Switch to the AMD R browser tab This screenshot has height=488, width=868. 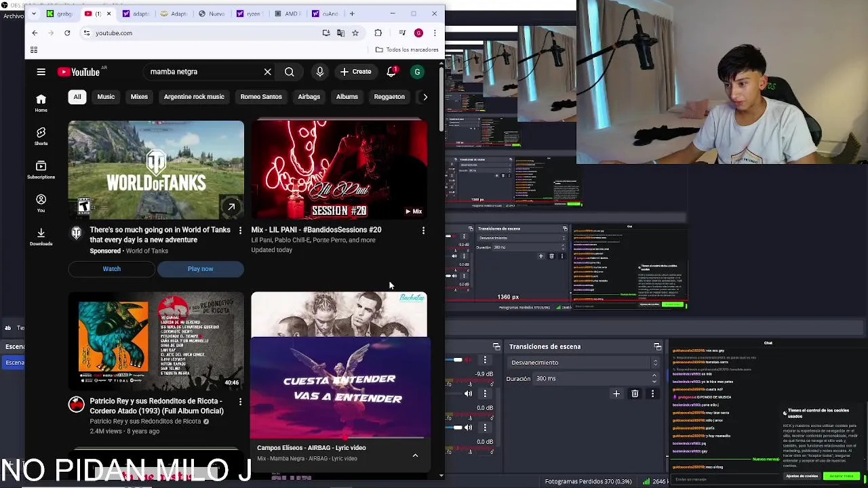pos(288,14)
